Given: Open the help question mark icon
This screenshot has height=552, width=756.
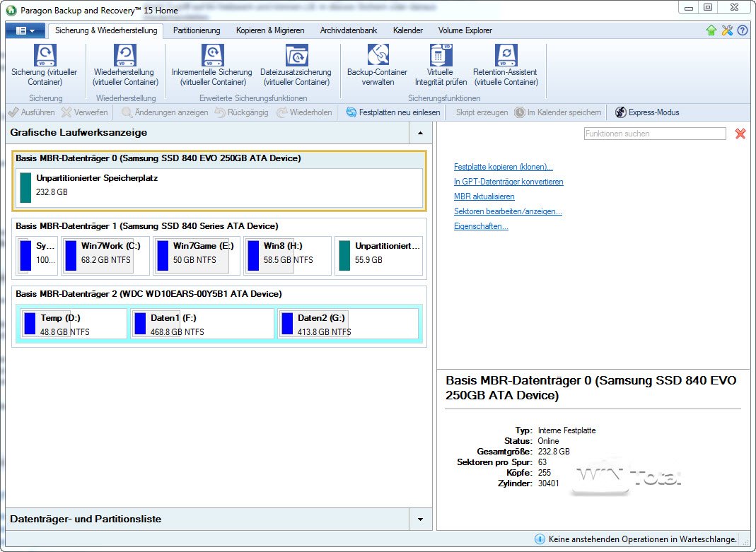Looking at the screenshot, I should pyautogui.click(x=742, y=30).
